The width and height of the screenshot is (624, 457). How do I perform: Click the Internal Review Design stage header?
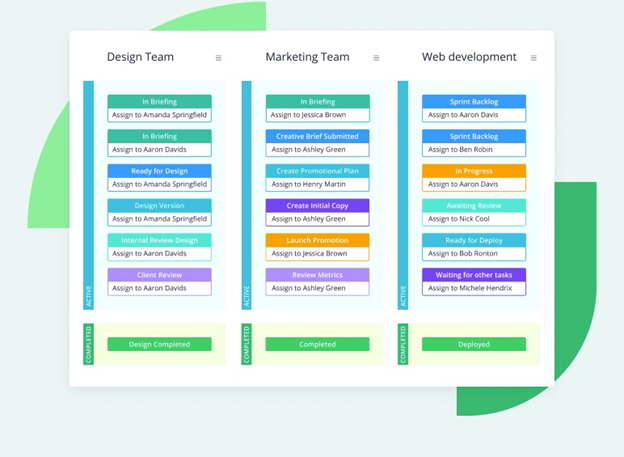160,240
